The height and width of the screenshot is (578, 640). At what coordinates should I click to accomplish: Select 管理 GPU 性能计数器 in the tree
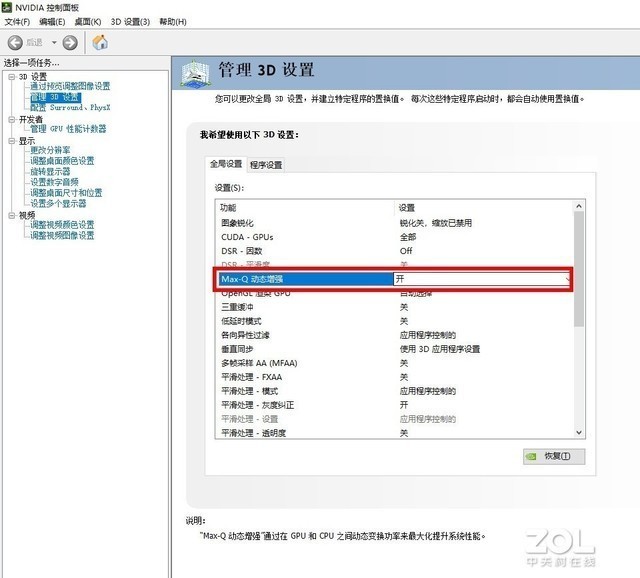[x=68, y=129]
